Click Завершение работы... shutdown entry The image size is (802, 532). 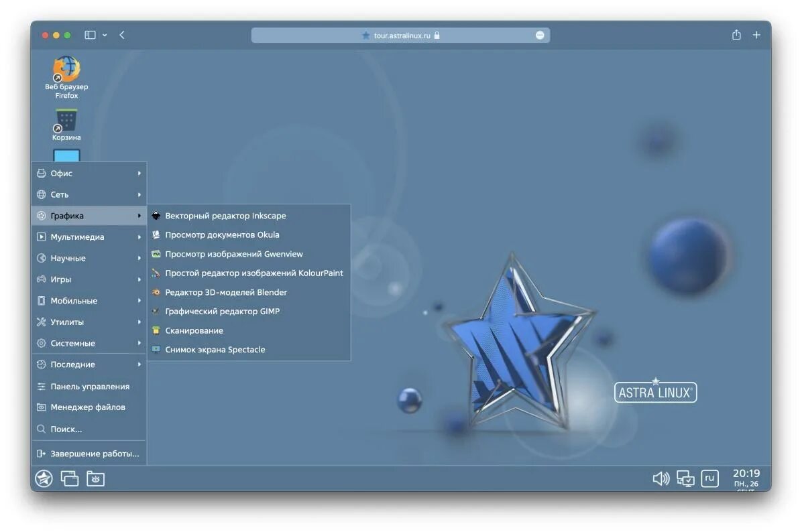click(89, 454)
